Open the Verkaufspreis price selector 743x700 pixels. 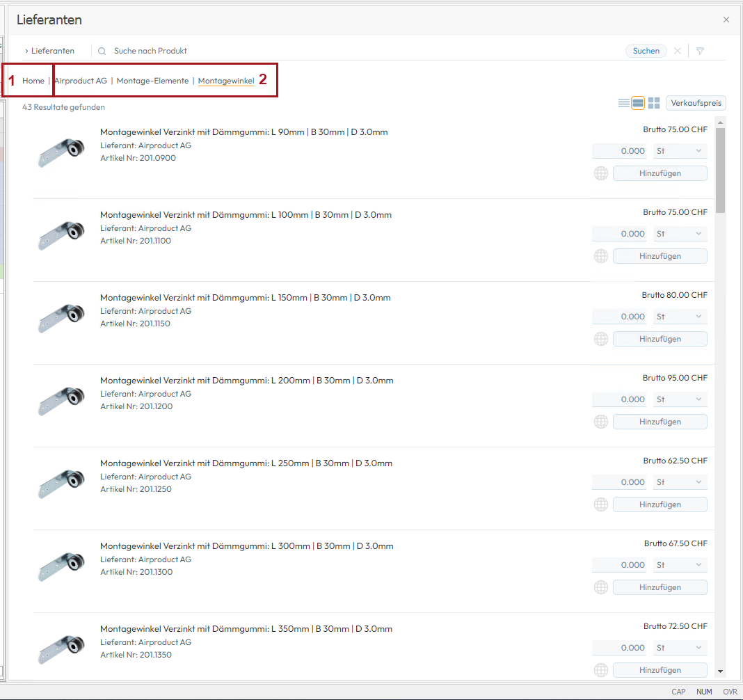click(696, 103)
